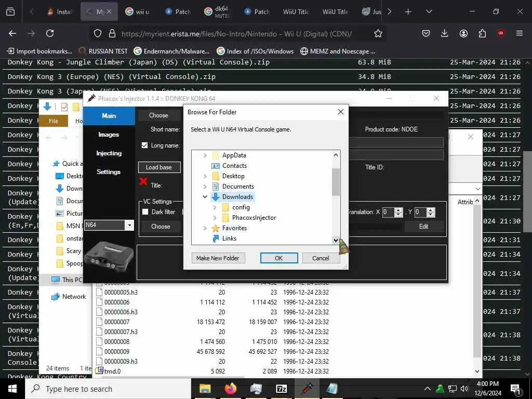Enable the Dark filter checkbox
The height and width of the screenshot is (399, 532).
point(145,212)
